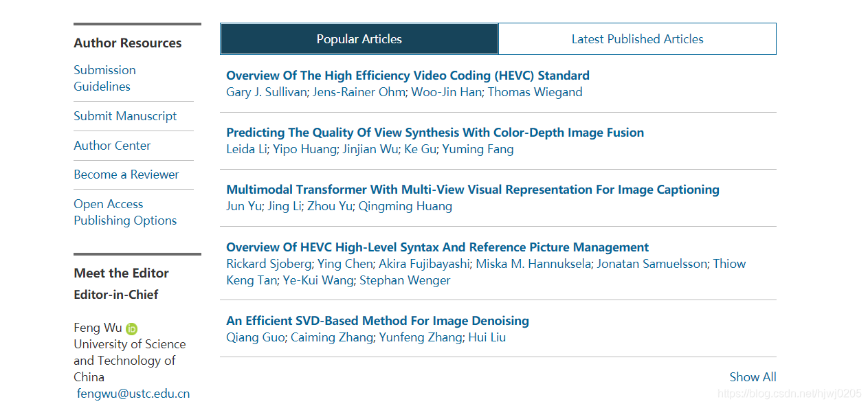Viewport: 868px width, 406px height.
Task: Select author Jing Li
Action: point(284,206)
